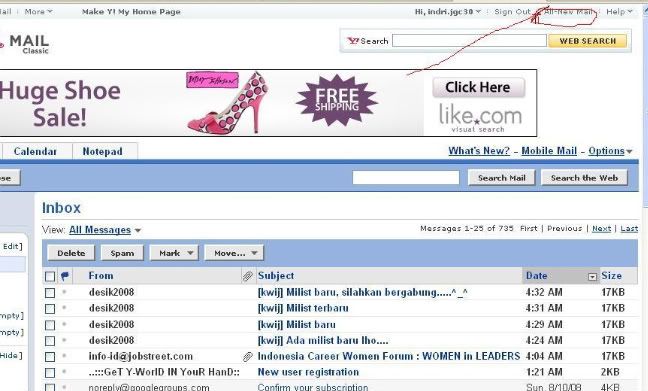
Task: Open '[kwij] Ada milist baru lho....' message
Action: click(x=323, y=341)
